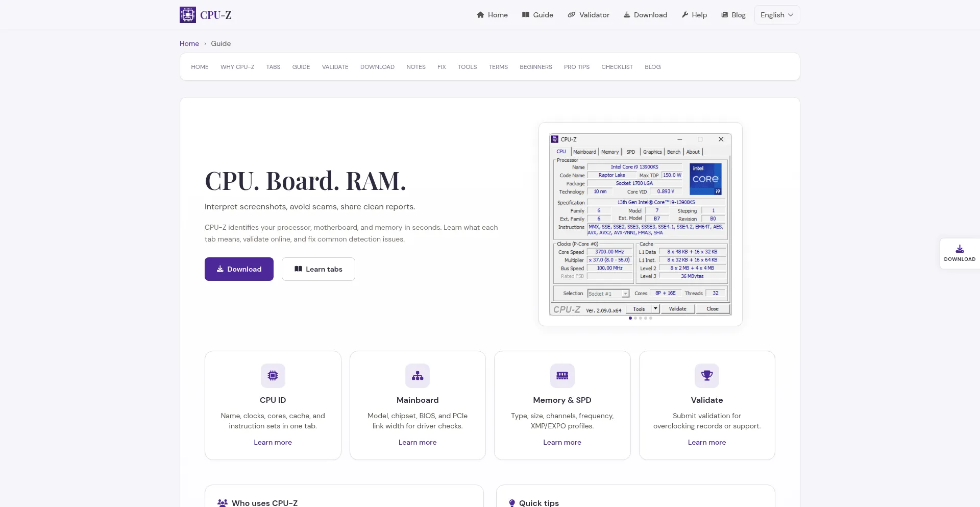The width and height of the screenshot is (980, 507).
Task: Select the last carousel dot indicator
Action: (651, 318)
